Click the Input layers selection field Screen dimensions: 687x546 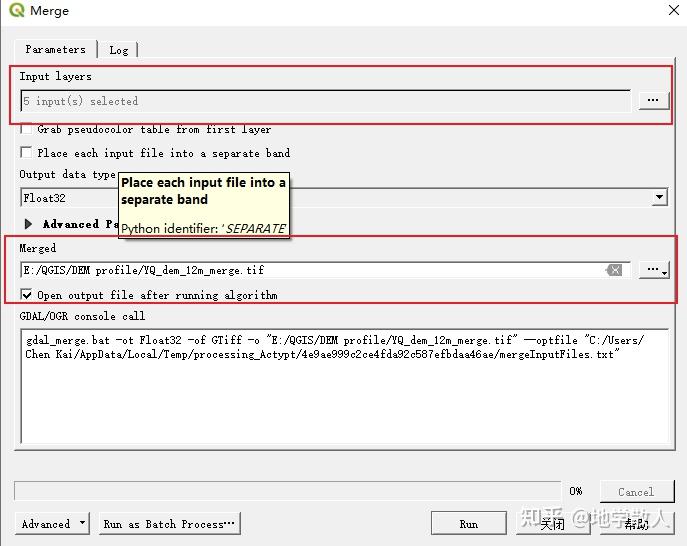(326, 101)
